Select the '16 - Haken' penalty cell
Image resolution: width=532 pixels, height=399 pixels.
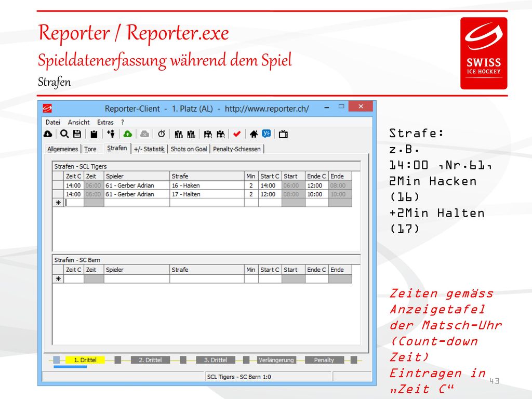[207, 185]
